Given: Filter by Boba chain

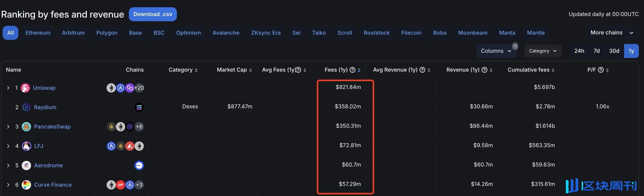Looking at the screenshot, I should (x=440, y=33).
